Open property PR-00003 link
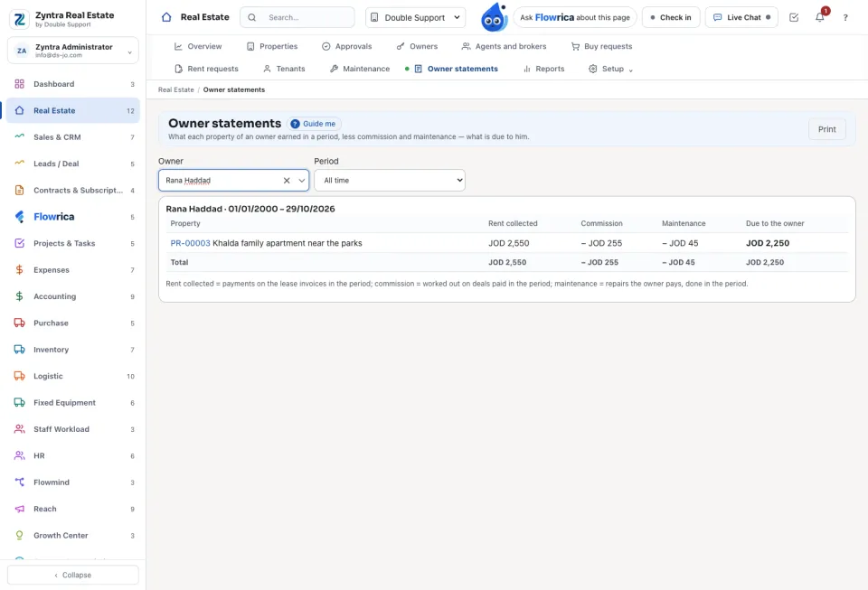This screenshot has width=868, height=590. pyautogui.click(x=191, y=243)
